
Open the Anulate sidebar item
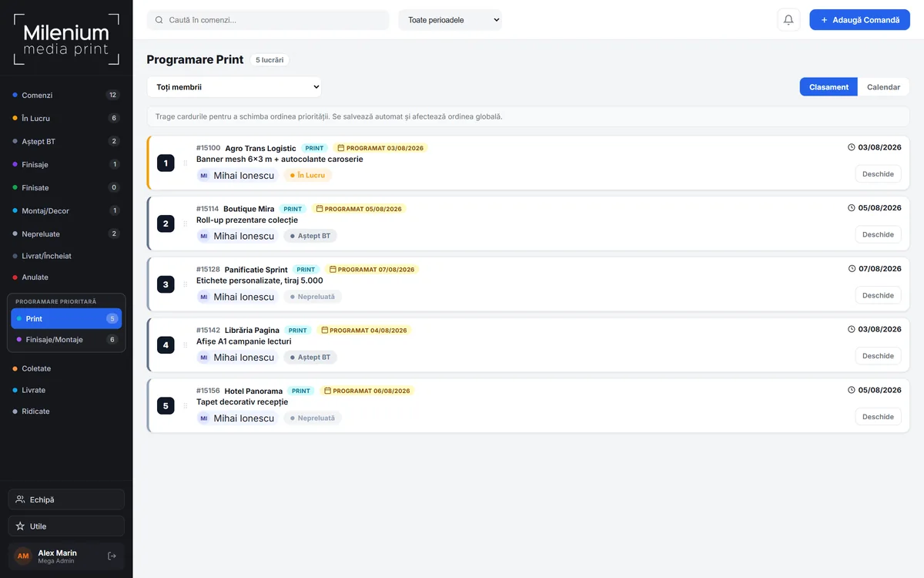[66, 277]
